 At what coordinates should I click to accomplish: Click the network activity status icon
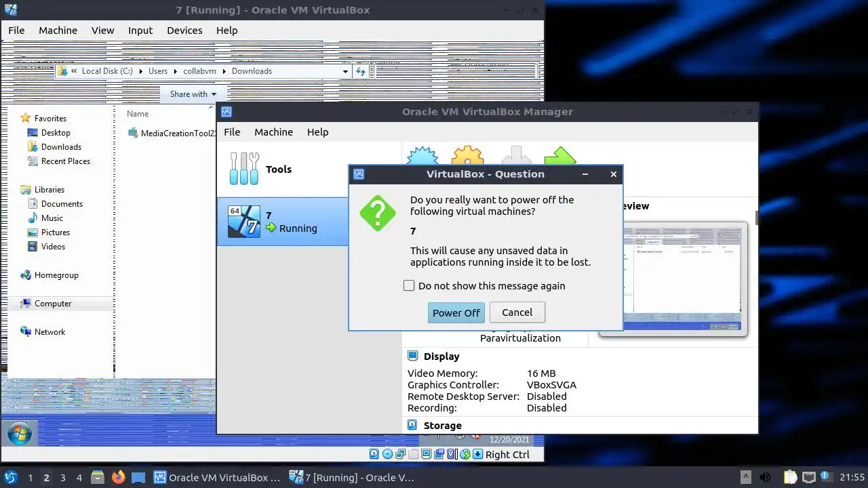[x=400, y=454]
